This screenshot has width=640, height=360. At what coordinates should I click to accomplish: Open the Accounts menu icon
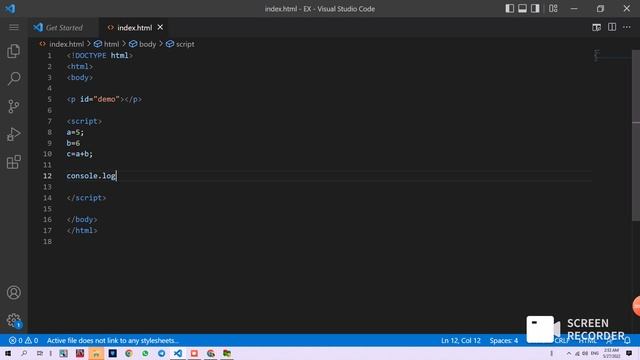[13, 292]
